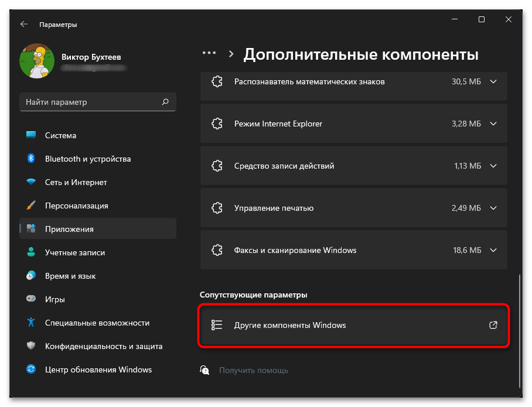The width and height of the screenshot is (532, 407).
Task: Expand Режим Internet Explorer chevron
Action: coord(493,124)
